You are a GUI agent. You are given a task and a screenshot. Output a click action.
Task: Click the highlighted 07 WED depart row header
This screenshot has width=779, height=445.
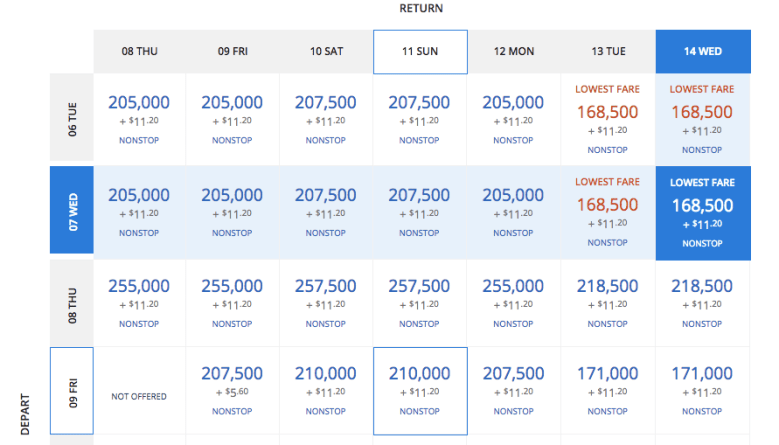[x=72, y=212]
